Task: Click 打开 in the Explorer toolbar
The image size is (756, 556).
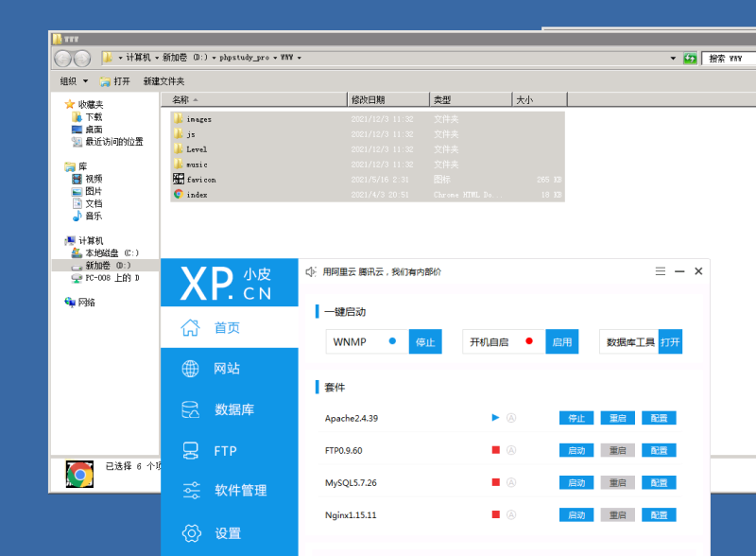Action: pos(115,81)
